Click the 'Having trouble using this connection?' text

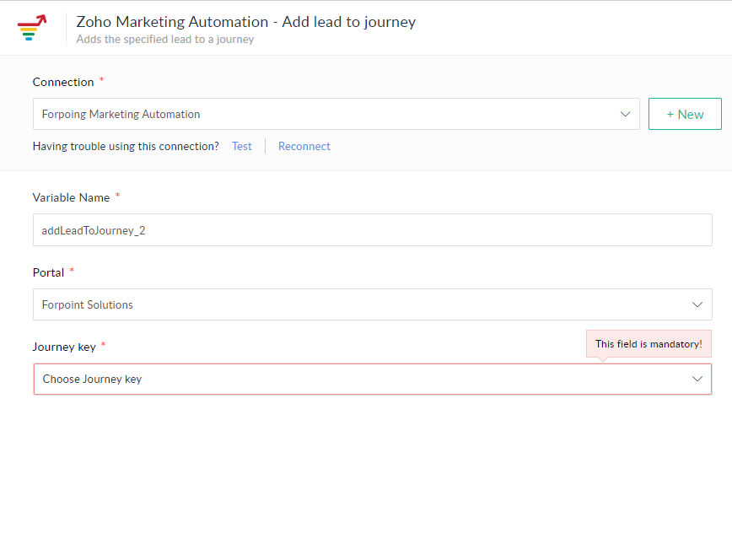(x=126, y=146)
